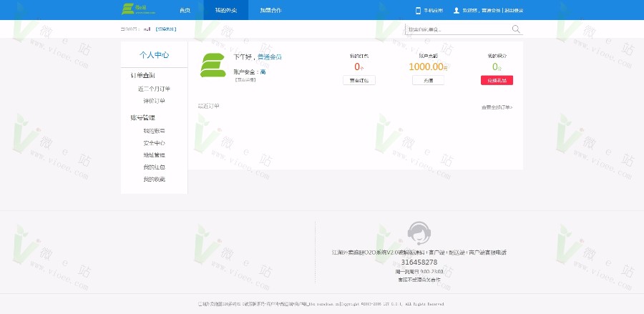Click the red 兑换礼品 button
Screen dimensions: 644x314
(497, 80)
